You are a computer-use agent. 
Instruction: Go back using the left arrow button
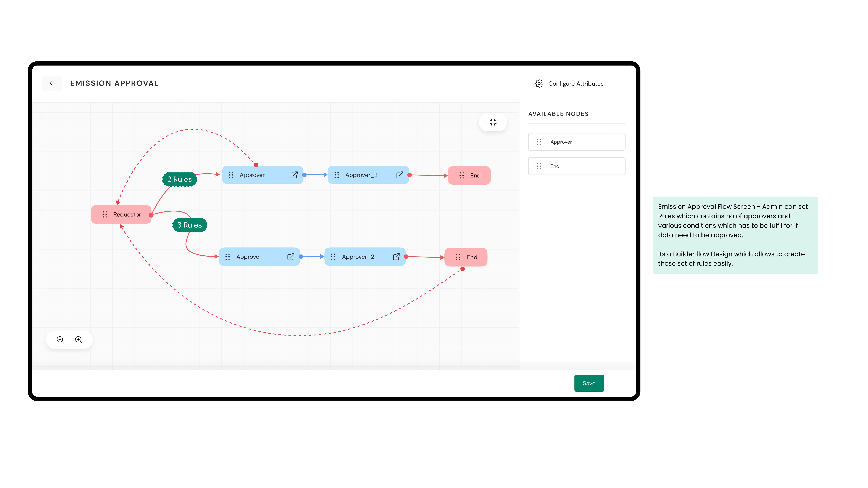52,83
